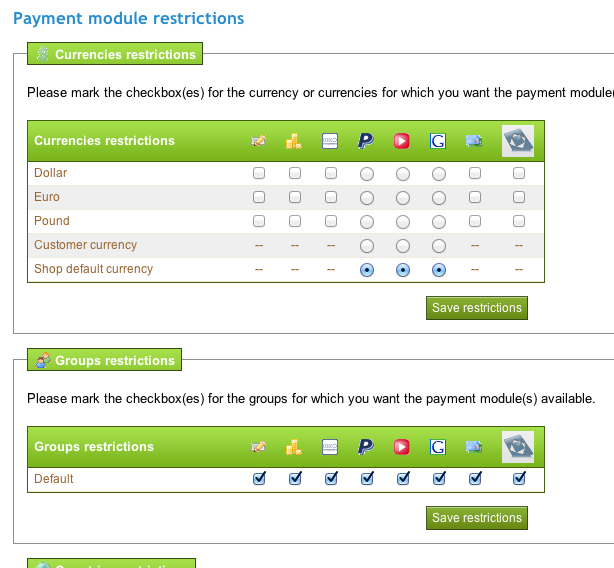This screenshot has width=614, height=568.
Task: Select Dollar radio button for PayPal
Action: pos(367,174)
